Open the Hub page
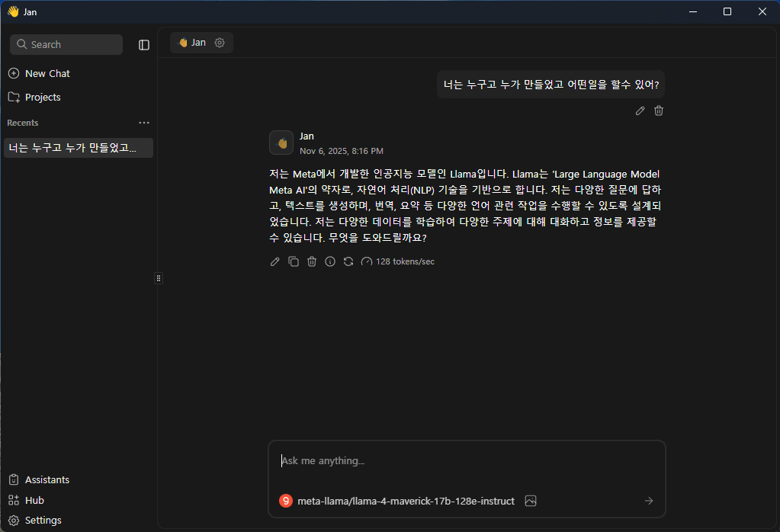Screen dimensions: 780x532 point(34,500)
